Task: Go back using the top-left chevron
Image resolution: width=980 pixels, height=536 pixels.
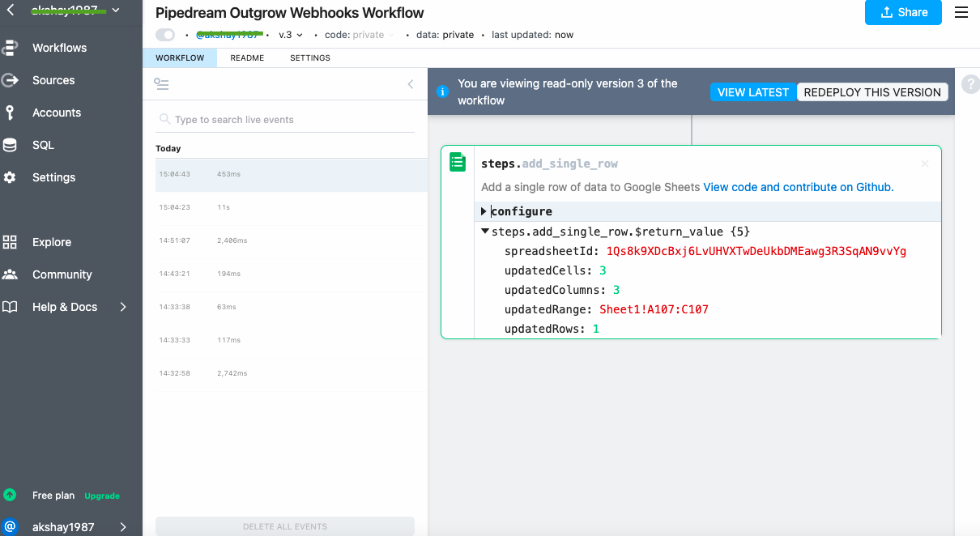Action: click(x=11, y=11)
